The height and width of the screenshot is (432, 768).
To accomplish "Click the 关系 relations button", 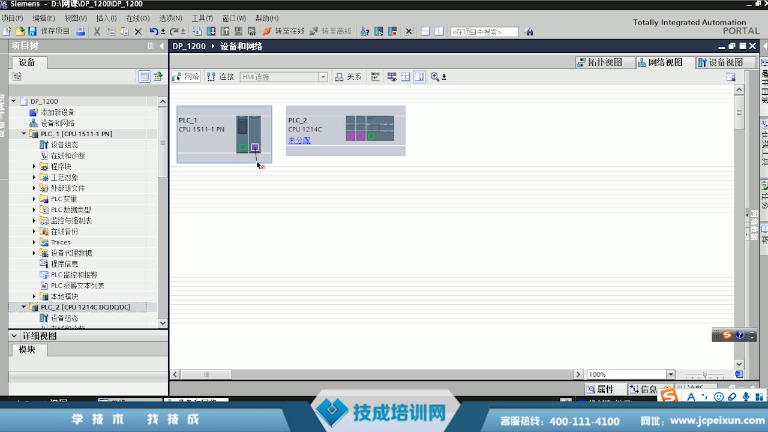I will (x=348, y=77).
